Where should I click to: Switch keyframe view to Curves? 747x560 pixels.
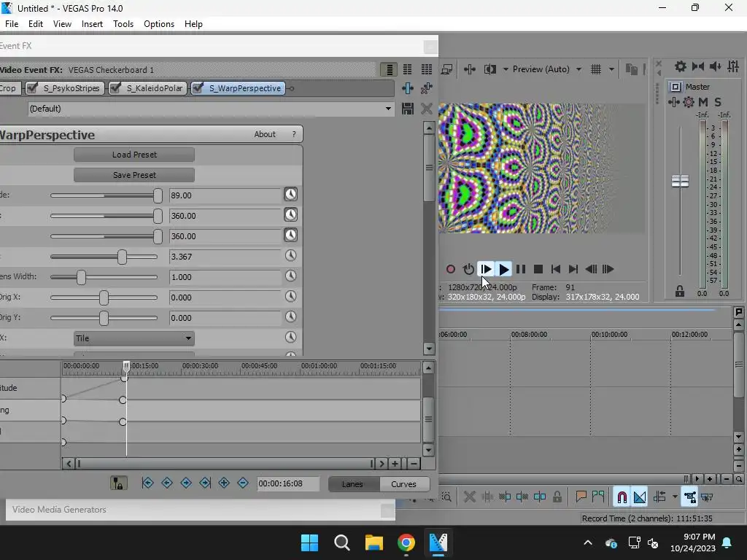point(404,484)
